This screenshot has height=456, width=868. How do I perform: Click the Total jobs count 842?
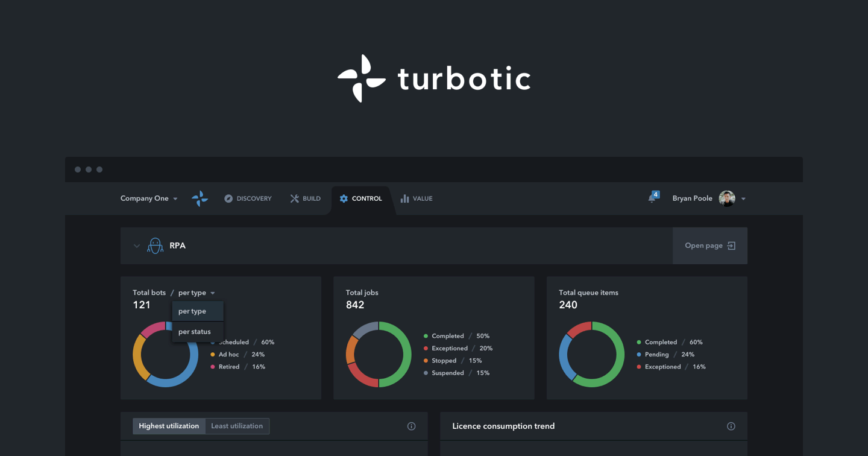355,305
